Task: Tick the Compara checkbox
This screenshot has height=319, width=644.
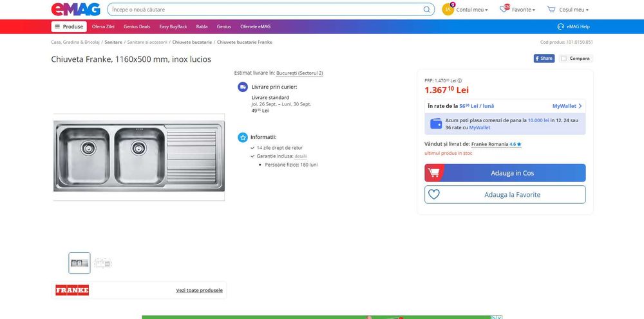Action: click(564, 59)
